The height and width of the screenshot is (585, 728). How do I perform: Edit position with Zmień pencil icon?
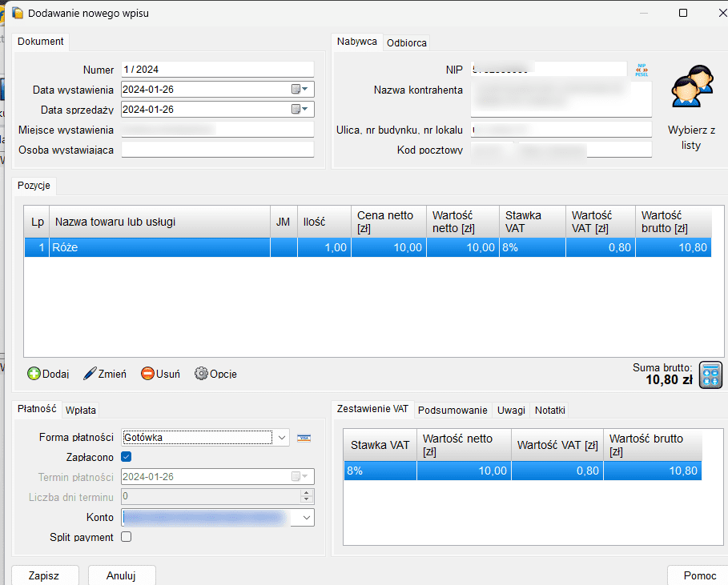(90, 374)
